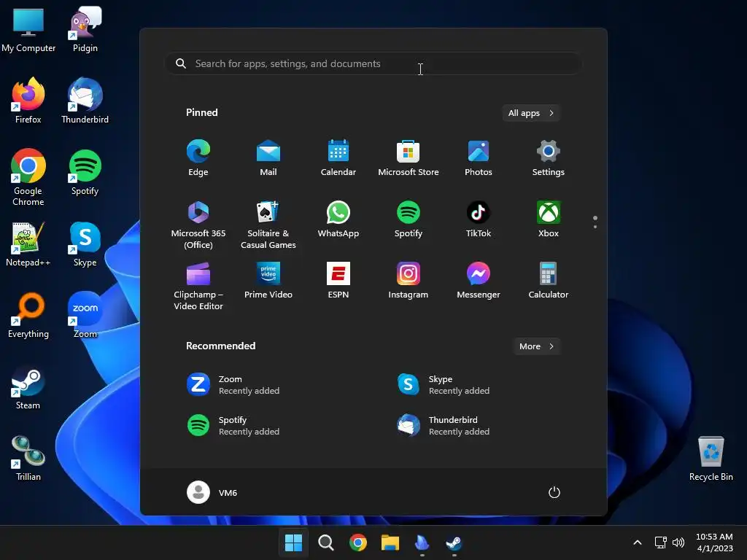Open the network tray icon
Screen dimensions: 747x560
660,542
